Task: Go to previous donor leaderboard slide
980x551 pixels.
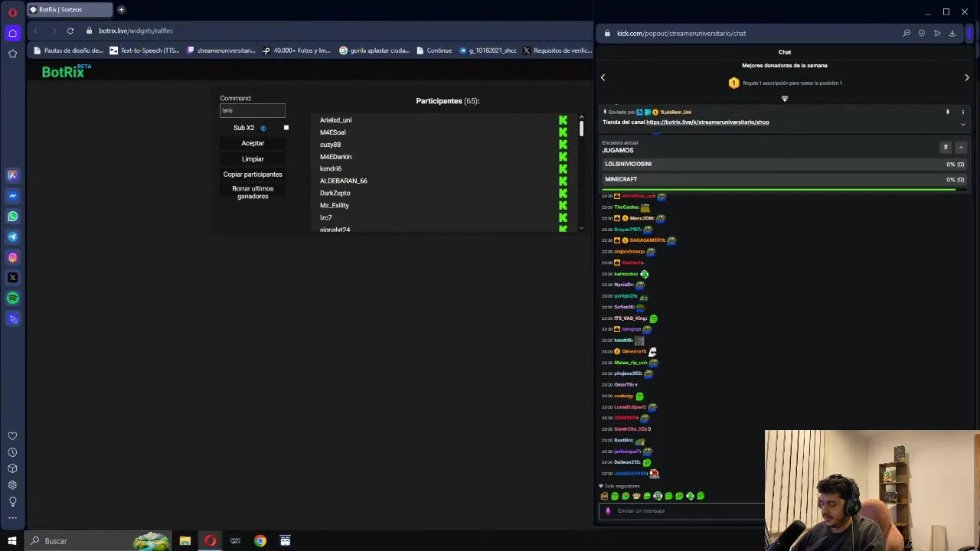Action: coord(603,77)
